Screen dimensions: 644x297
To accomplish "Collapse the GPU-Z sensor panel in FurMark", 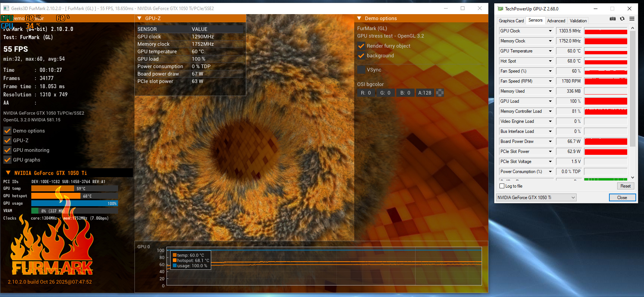I will [x=139, y=18].
